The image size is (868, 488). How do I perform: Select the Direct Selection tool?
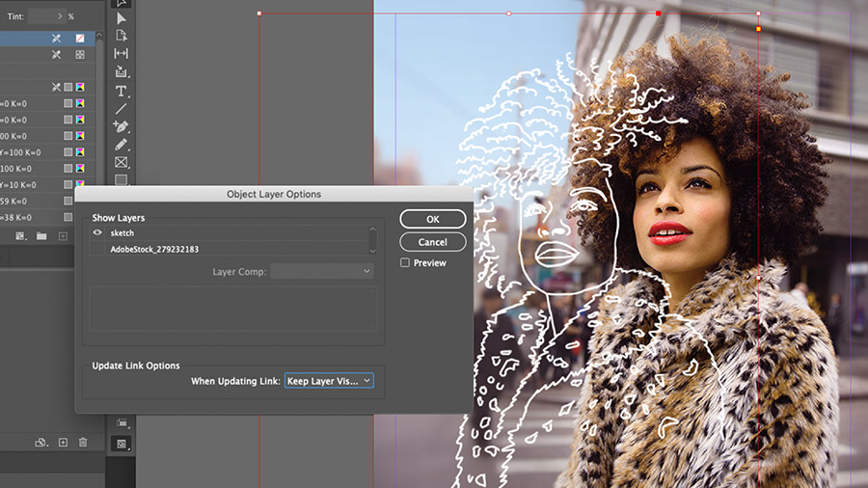click(121, 18)
